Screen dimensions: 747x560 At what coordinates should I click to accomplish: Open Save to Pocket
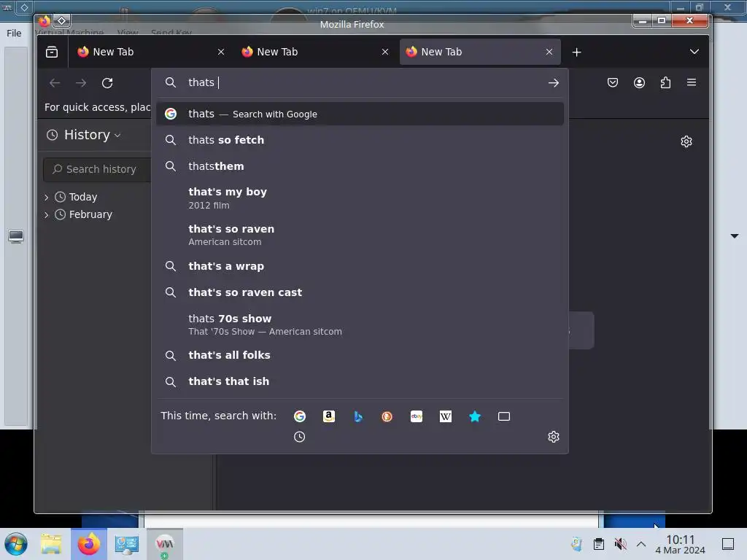pos(613,82)
